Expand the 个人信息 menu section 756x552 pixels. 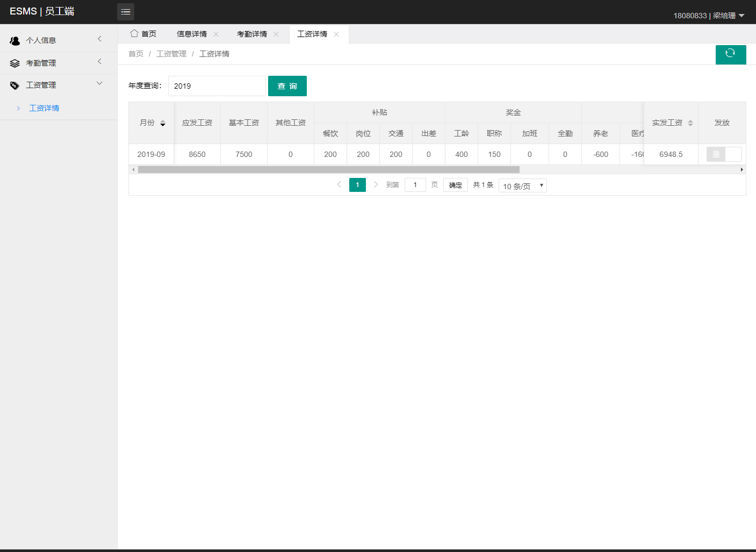pos(55,40)
